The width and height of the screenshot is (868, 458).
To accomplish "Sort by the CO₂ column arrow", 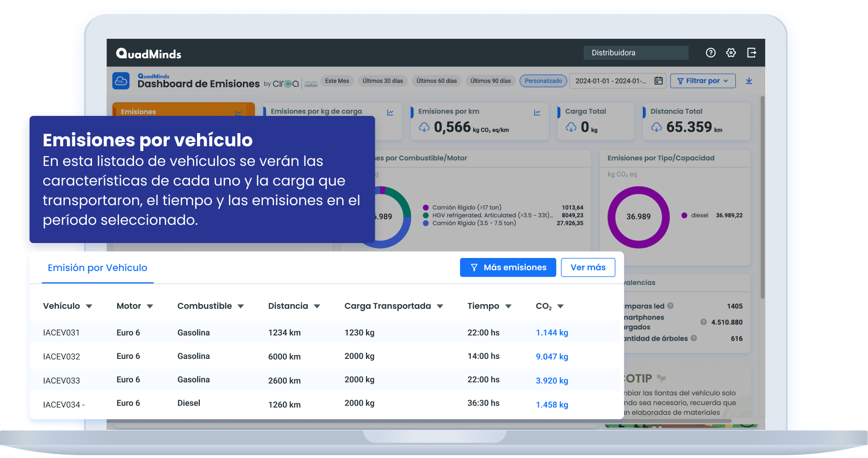I will click(x=560, y=307).
